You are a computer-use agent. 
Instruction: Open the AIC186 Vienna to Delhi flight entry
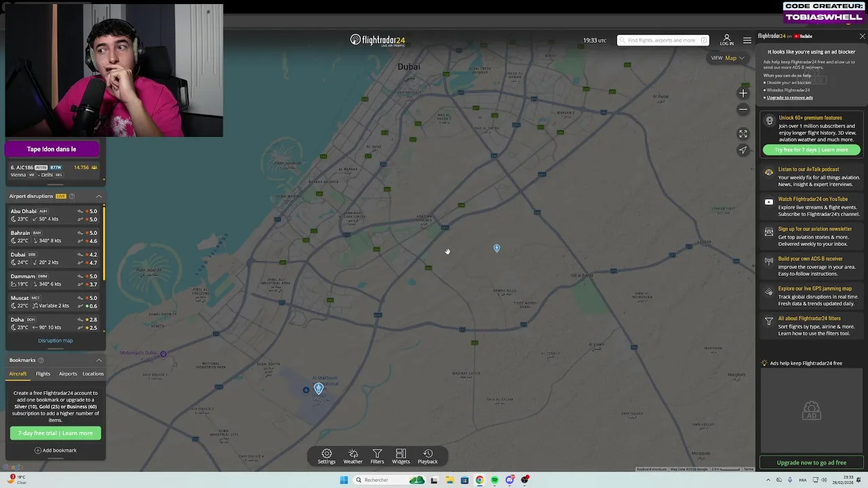pyautogui.click(x=54, y=171)
